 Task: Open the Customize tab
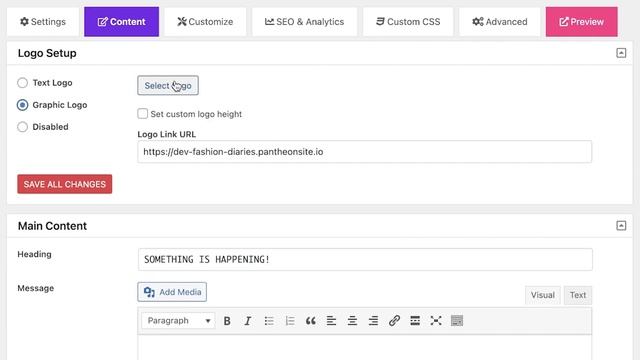click(x=205, y=22)
